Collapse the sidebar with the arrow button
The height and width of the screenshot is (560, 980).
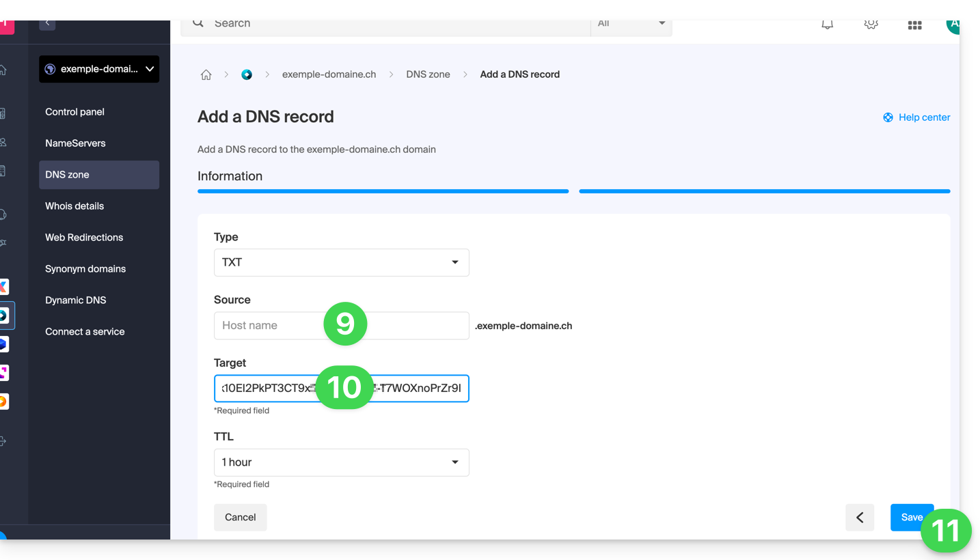pyautogui.click(x=47, y=24)
